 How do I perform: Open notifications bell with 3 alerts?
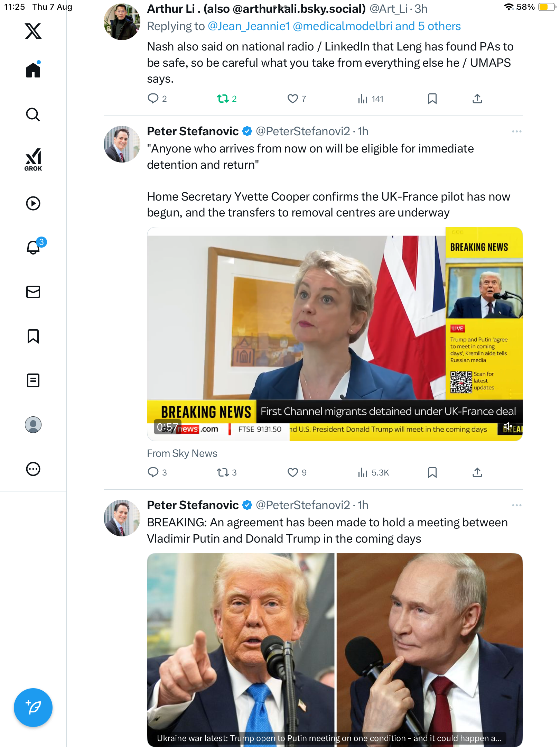34,247
